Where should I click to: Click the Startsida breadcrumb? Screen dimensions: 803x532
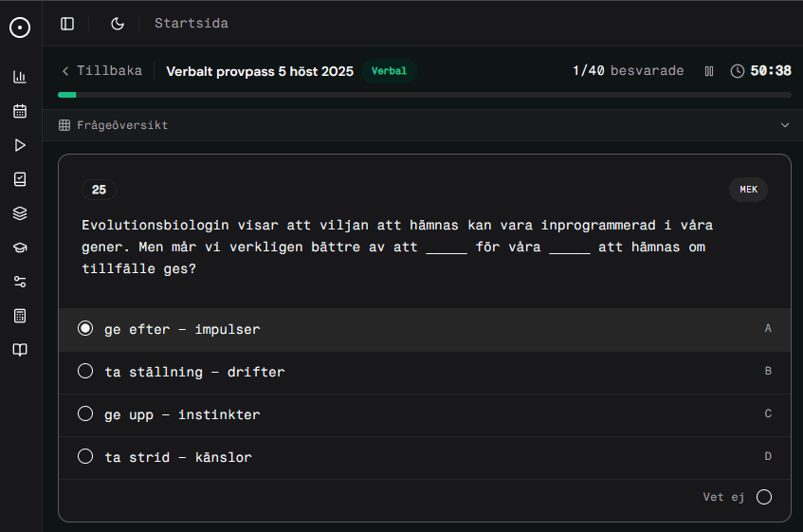point(192,24)
